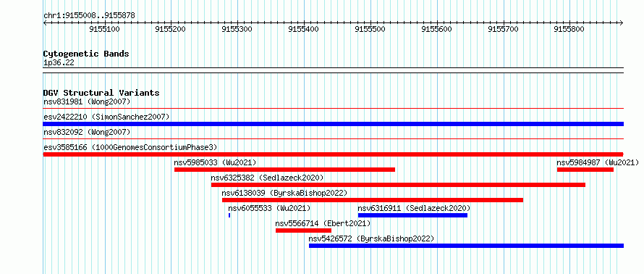
Task: Click ruler position 9155800
Action: pyautogui.click(x=569, y=29)
